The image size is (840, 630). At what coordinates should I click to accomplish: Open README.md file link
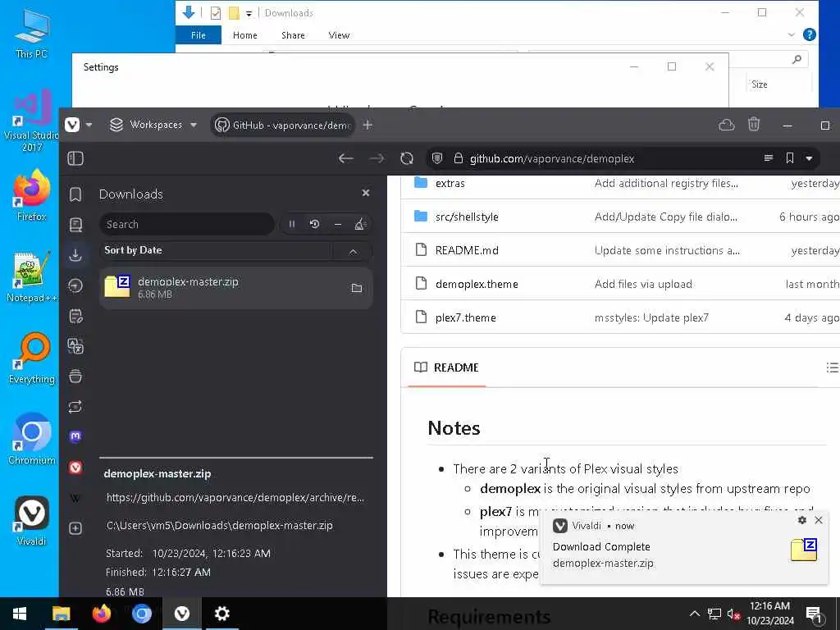[x=467, y=250]
